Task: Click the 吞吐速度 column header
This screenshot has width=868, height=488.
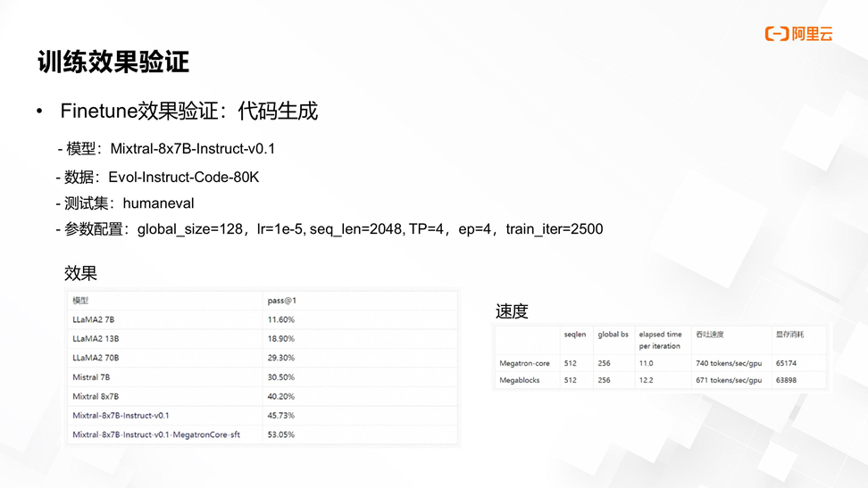Action: tap(710, 335)
